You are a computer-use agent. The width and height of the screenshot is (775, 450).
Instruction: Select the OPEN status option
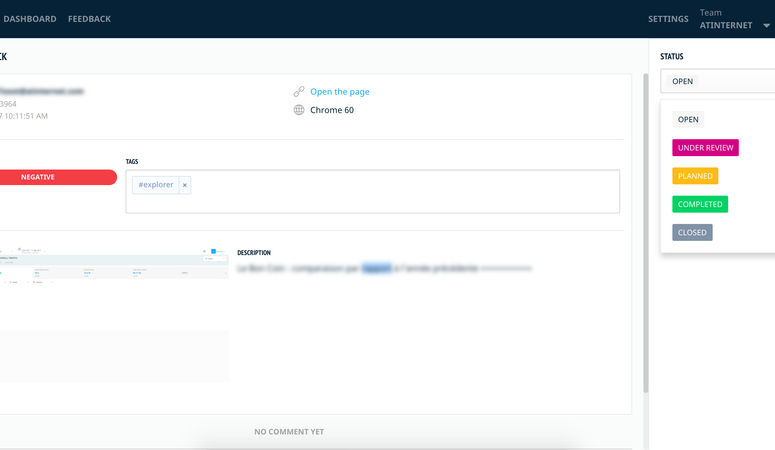tap(688, 120)
